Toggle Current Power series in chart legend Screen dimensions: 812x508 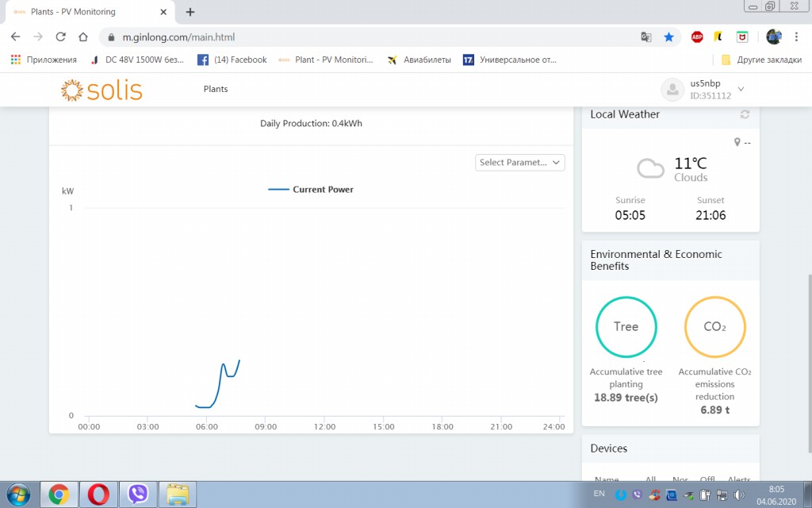click(311, 190)
